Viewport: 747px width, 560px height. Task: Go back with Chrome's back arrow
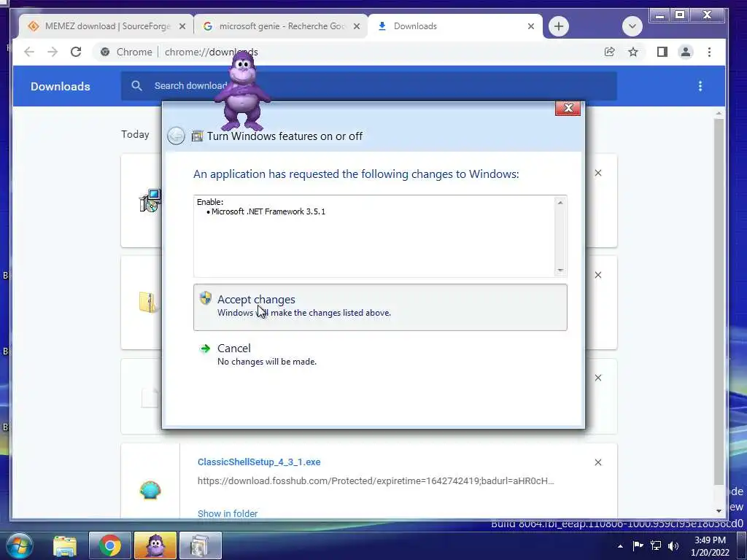coord(29,52)
